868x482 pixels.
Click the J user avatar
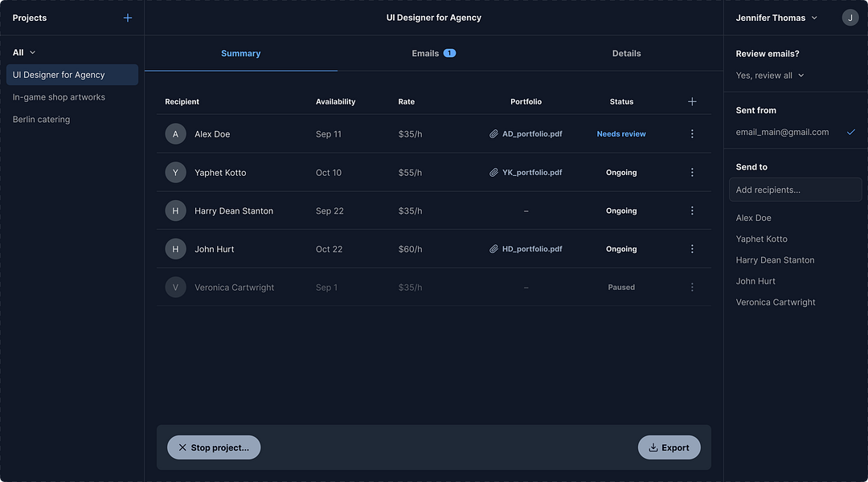[850, 18]
